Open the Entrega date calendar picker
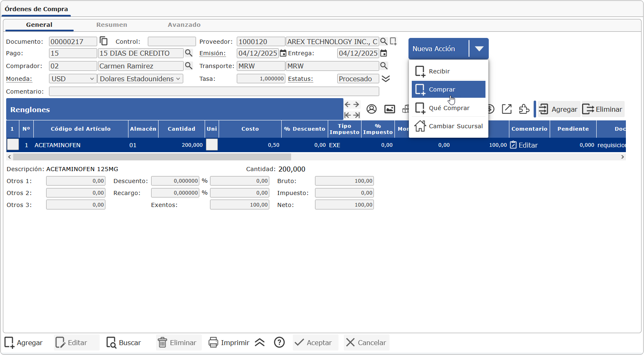Image resolution: width=644 pixels, height=355 pixels. click(383, 53)
